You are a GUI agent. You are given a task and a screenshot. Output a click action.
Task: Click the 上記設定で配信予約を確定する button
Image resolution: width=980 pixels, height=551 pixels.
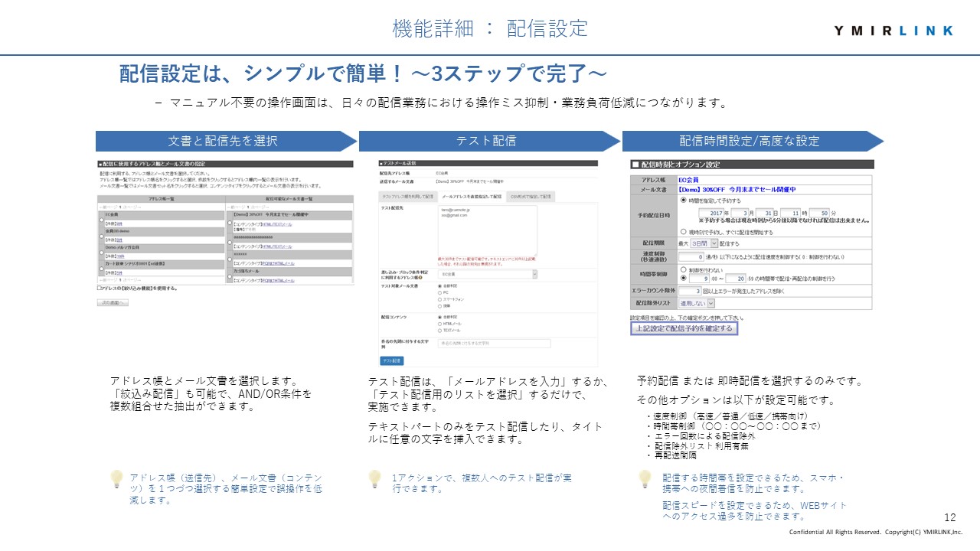[684, 328]
